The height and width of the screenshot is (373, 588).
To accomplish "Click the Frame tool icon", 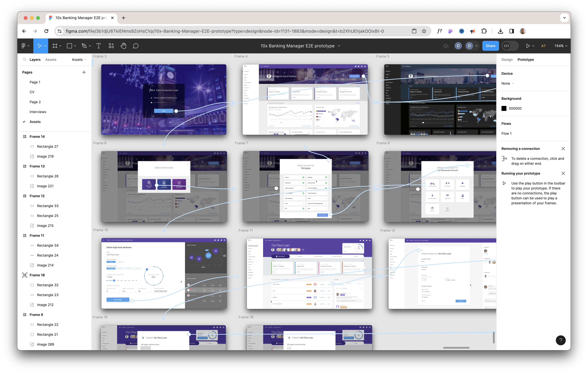I will (x=55, y=46).
